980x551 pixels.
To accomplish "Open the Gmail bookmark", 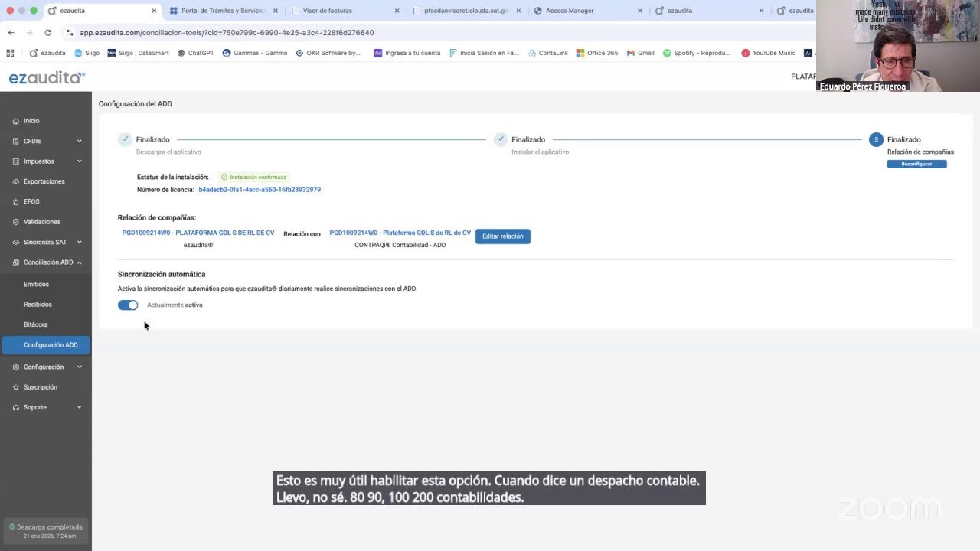I will (640, 53).
